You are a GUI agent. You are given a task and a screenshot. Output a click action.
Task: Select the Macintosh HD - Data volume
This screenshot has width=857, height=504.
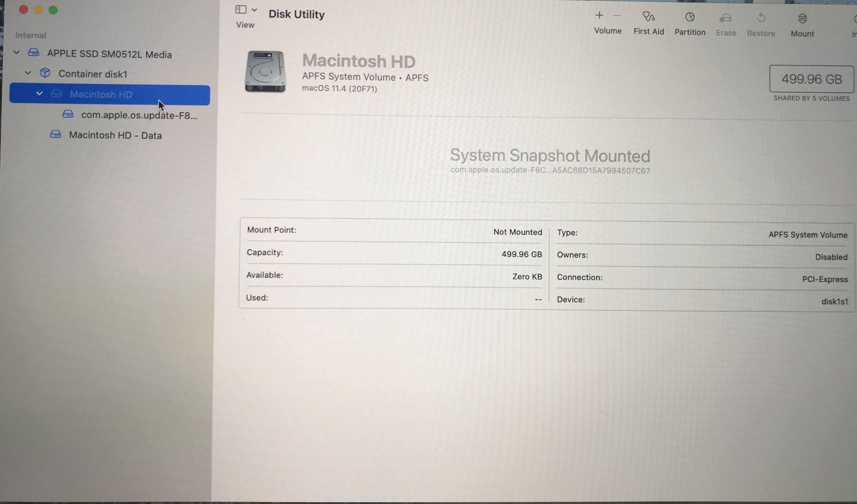tap(115, 135)
